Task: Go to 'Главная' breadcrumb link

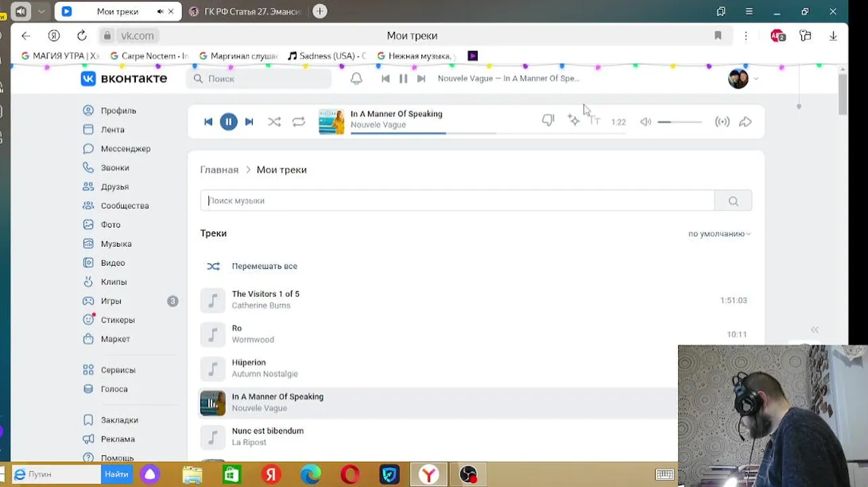Action: coord(219,170)
